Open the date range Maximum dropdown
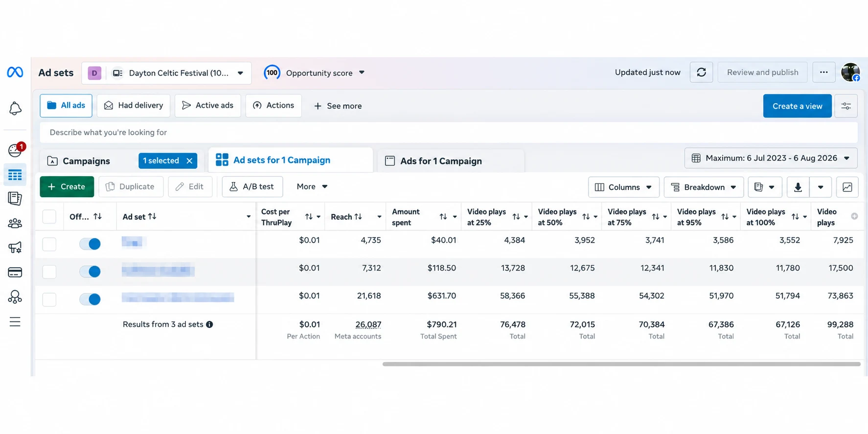Viewport: 868px width, 434px height. point(771,158)
